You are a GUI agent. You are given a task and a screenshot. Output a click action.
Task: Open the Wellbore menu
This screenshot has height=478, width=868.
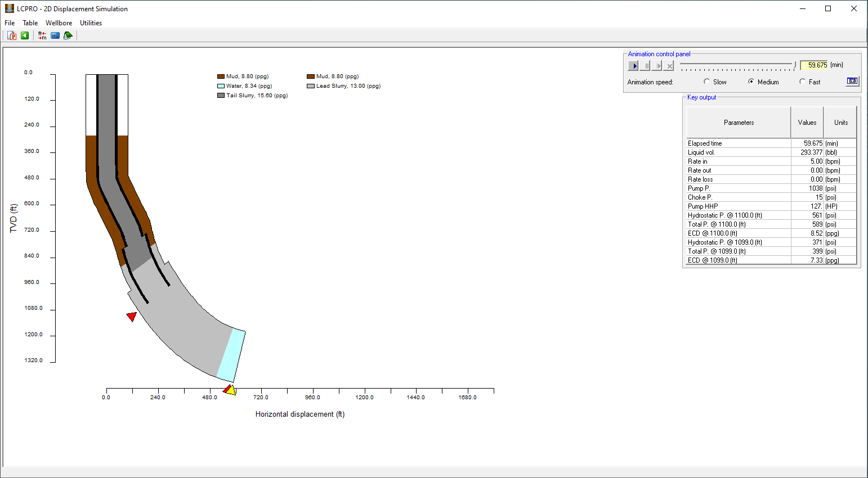[x=59, y=23]
